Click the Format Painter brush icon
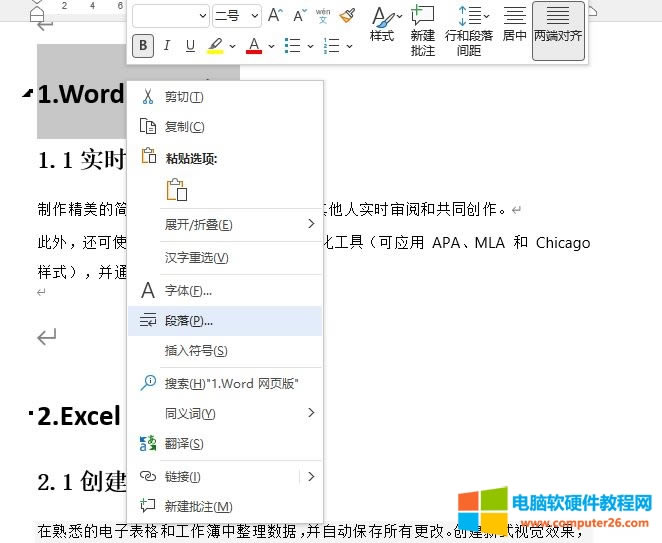Viewport: 662px width, 543px height. 347,15
